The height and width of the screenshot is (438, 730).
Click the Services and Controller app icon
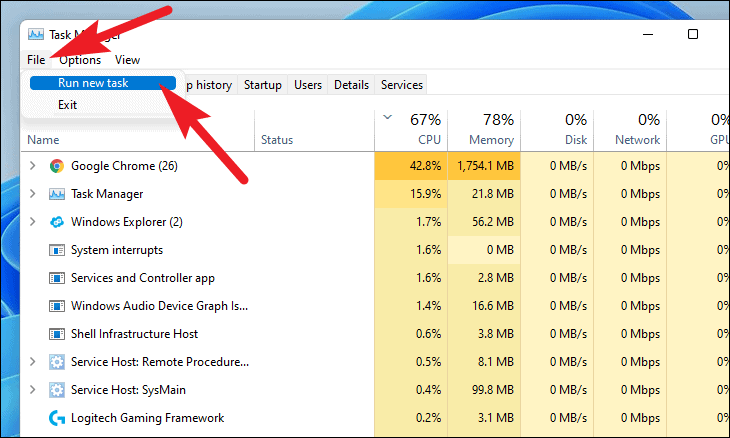[57, 278]
